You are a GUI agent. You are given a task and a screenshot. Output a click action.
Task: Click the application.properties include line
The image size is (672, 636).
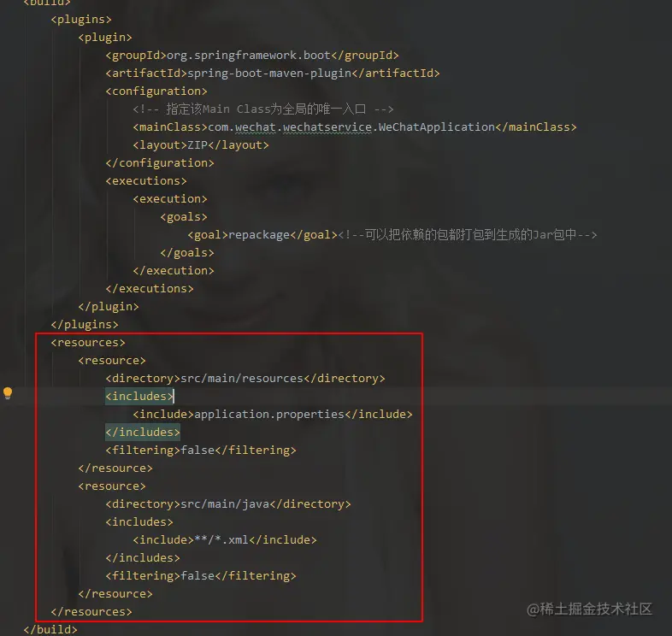273,415
